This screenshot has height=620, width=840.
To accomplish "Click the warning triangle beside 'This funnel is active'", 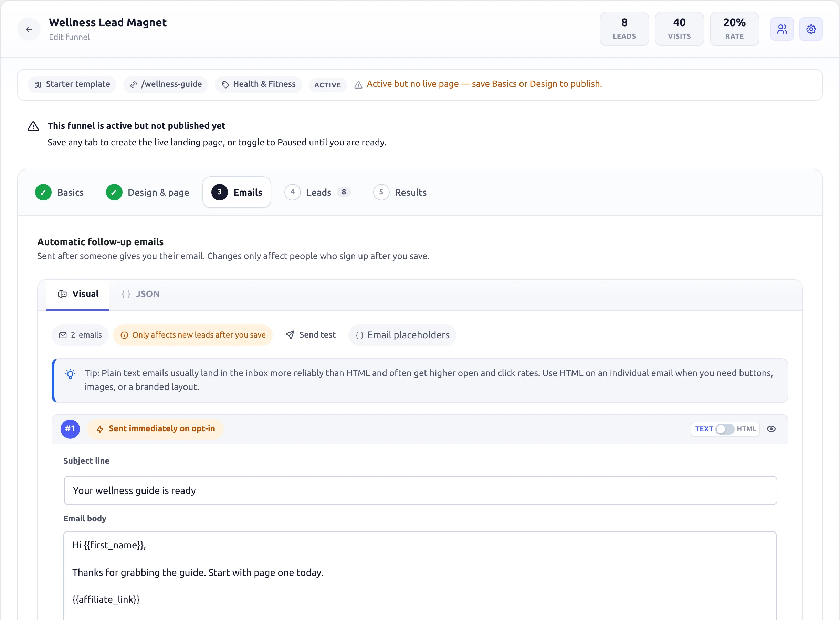I will [x=33, y=126].
